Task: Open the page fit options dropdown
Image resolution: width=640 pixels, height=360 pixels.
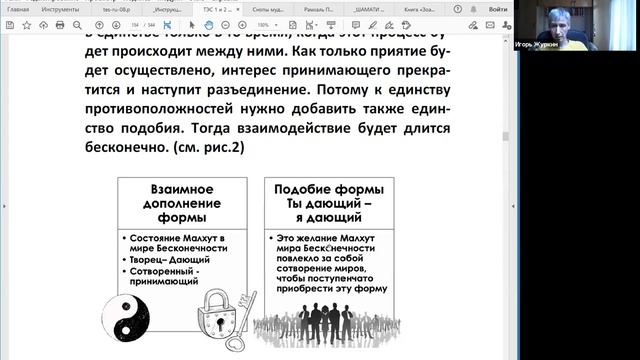Action: (x=312, y=25)
